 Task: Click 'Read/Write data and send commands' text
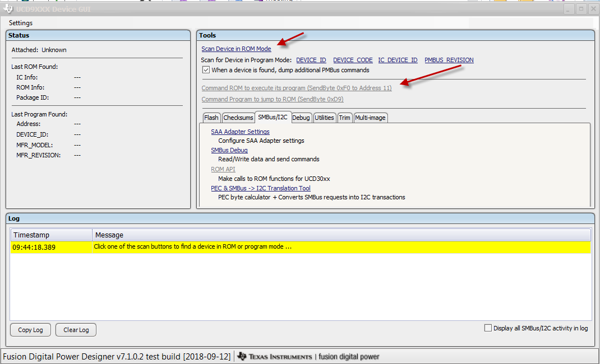coord(269,159)
